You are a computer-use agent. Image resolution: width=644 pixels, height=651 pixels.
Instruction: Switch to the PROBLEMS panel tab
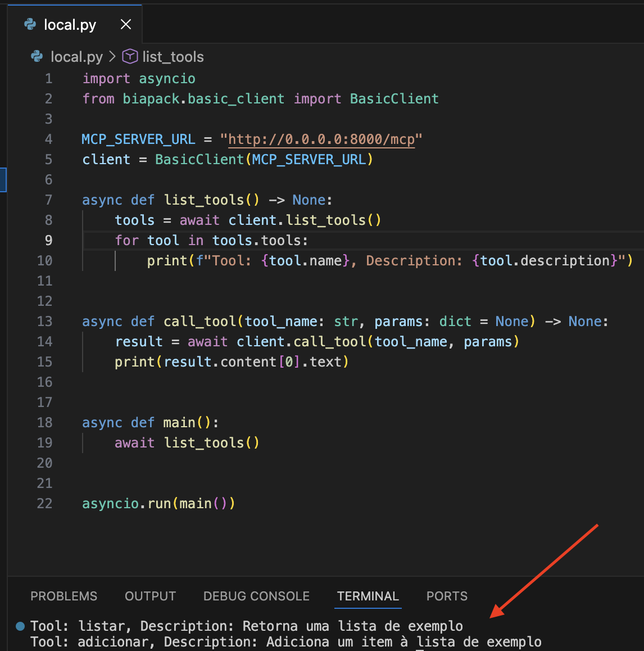pos(64,596)
